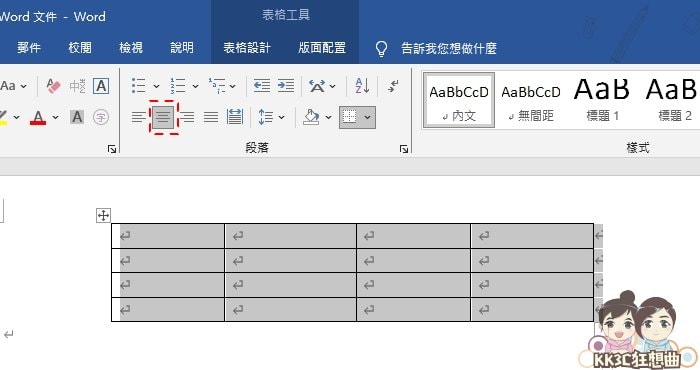Apply borders button

[x=350, y=117]
